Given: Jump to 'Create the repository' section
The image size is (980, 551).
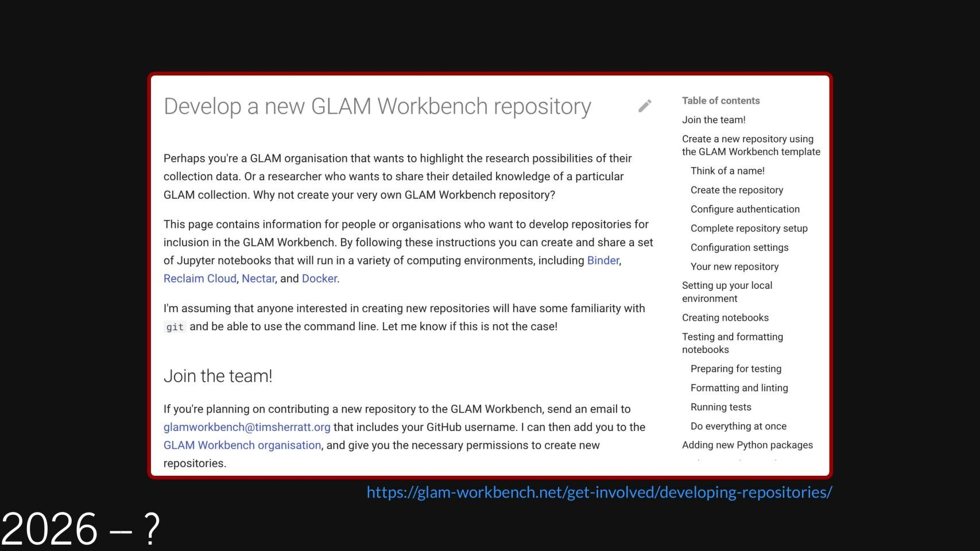Looking at the screenshot, I should 737,190.
